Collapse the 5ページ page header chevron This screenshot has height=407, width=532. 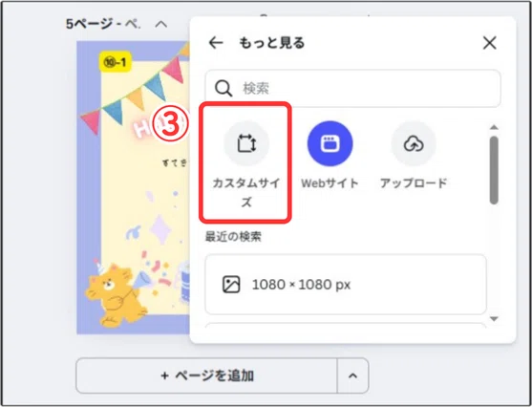[161, 25]
